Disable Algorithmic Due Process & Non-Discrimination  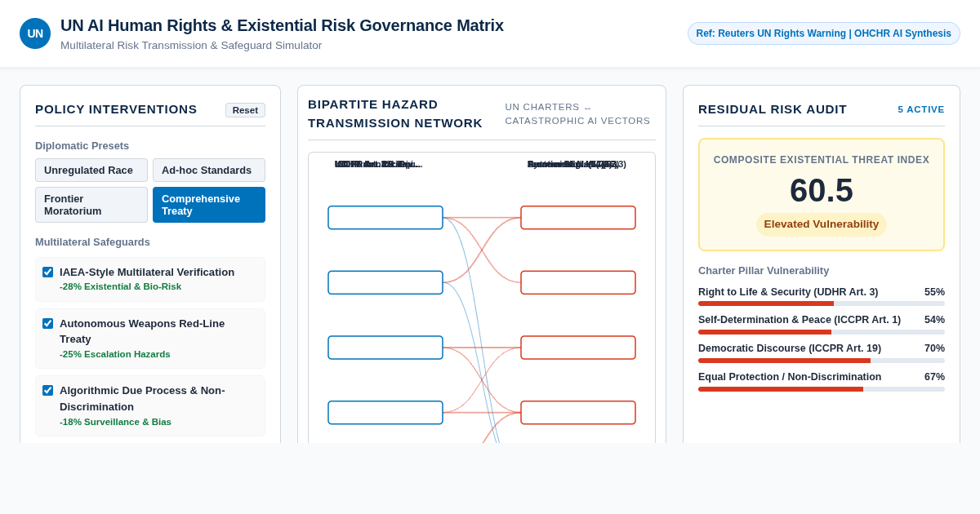pyautogui.click(x=47, y=390)
